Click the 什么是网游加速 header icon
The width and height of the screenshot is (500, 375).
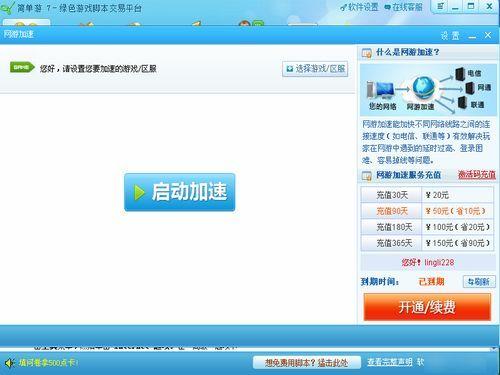367,53
